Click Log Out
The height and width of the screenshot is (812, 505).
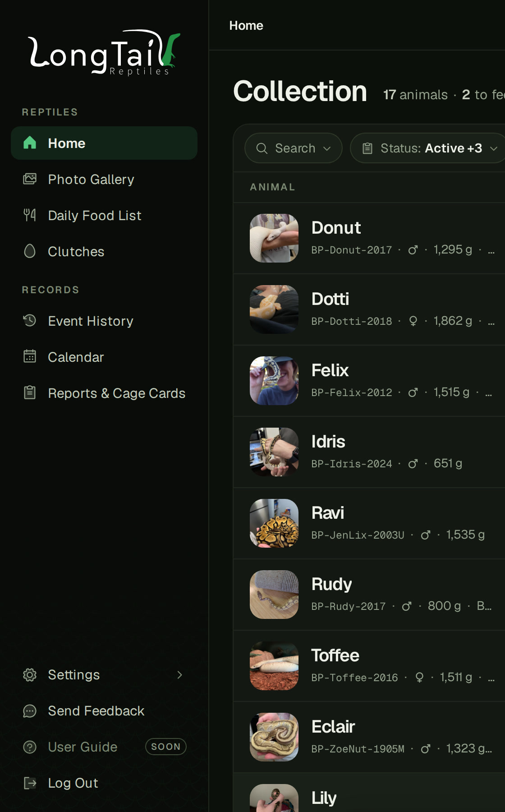pos(104,783)
